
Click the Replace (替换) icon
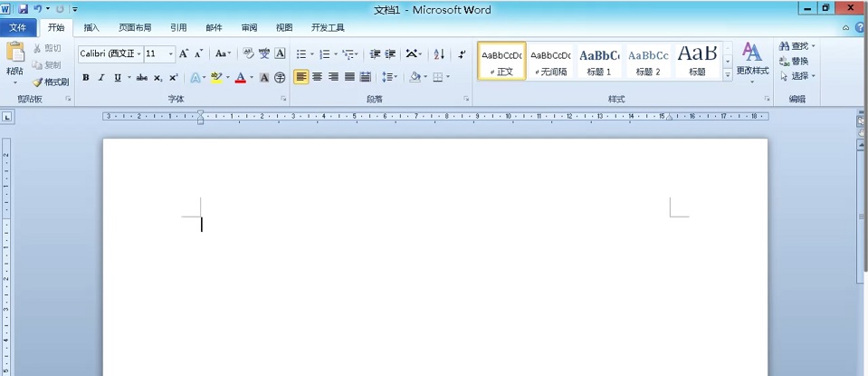point(795,61)
